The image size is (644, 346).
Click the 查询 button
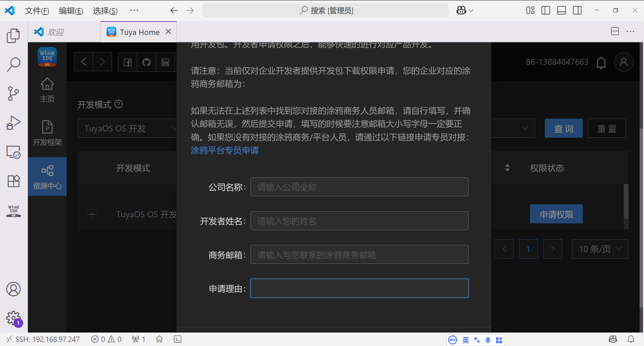564,128
